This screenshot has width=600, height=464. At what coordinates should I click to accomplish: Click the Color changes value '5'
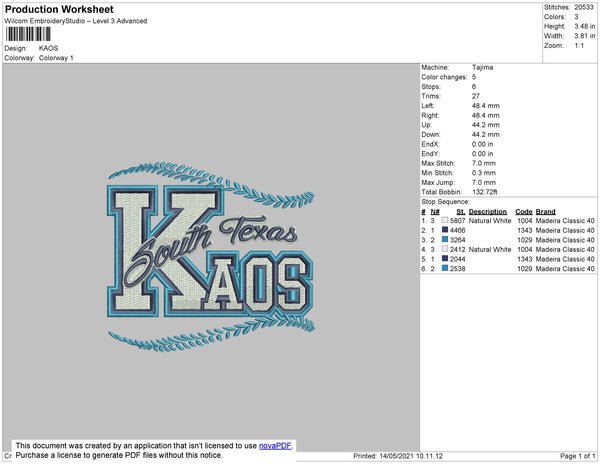[474, 77]
